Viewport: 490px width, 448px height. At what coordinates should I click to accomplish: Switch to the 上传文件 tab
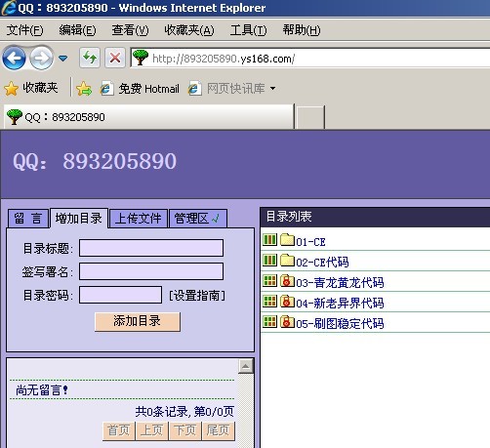139,219
